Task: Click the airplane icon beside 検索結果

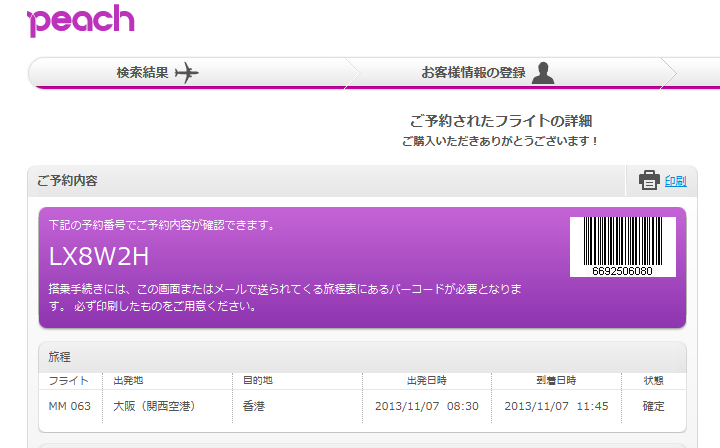Action: (x=187, y=73)
